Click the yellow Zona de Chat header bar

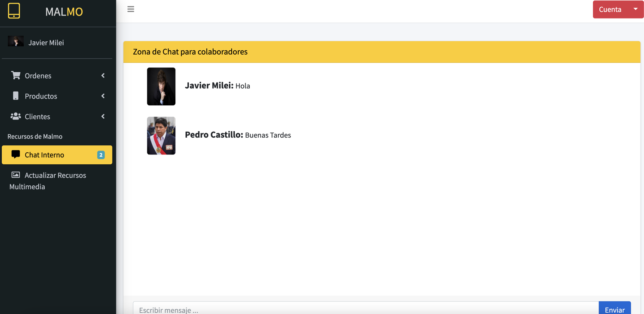[x=382, y=51]
